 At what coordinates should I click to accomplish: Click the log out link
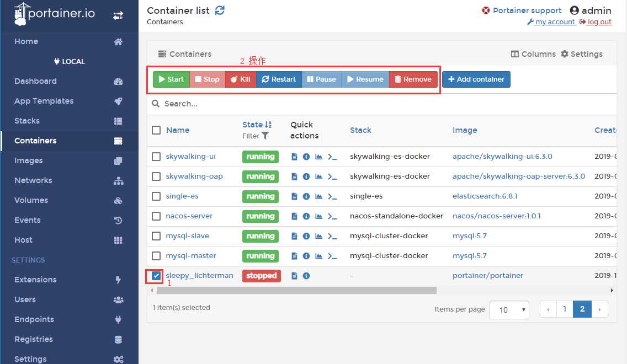596,22
